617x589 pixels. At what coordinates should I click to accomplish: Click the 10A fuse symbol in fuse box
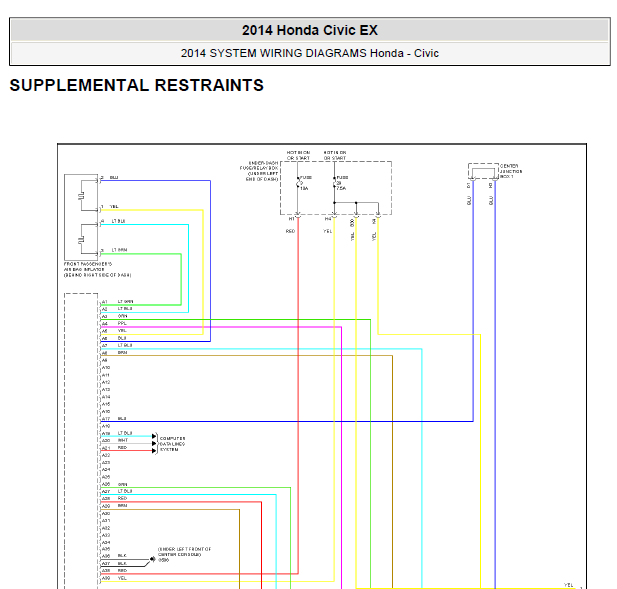pos(298,183)
